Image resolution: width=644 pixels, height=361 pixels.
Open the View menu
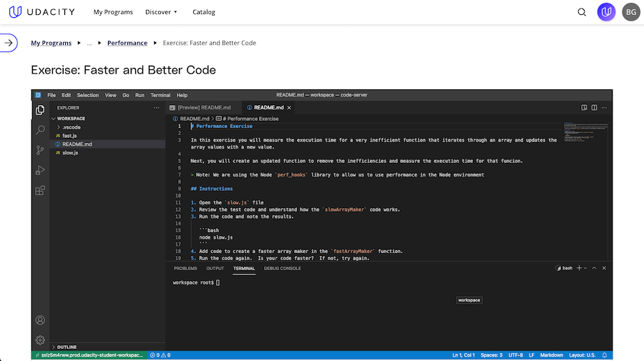coord(110,95)
